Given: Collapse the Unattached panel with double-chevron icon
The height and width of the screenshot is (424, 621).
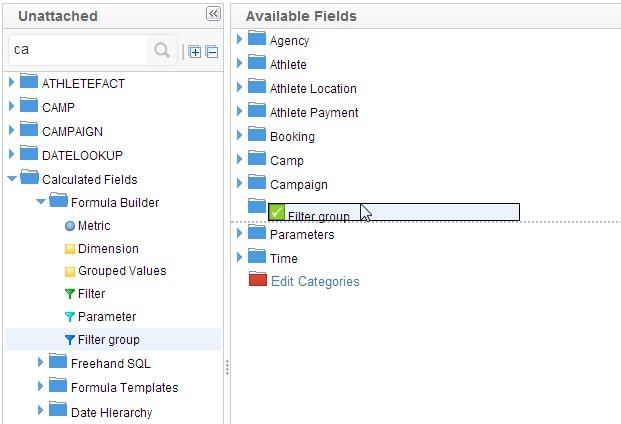Looking at the screenshot, I should click(x=213, y=13).
